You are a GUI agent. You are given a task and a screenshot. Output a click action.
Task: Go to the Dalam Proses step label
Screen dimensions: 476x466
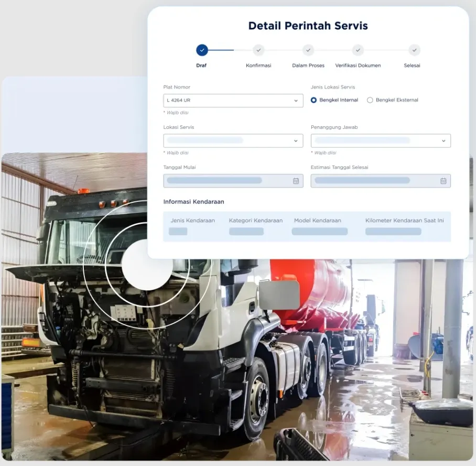tap(308, 66)
